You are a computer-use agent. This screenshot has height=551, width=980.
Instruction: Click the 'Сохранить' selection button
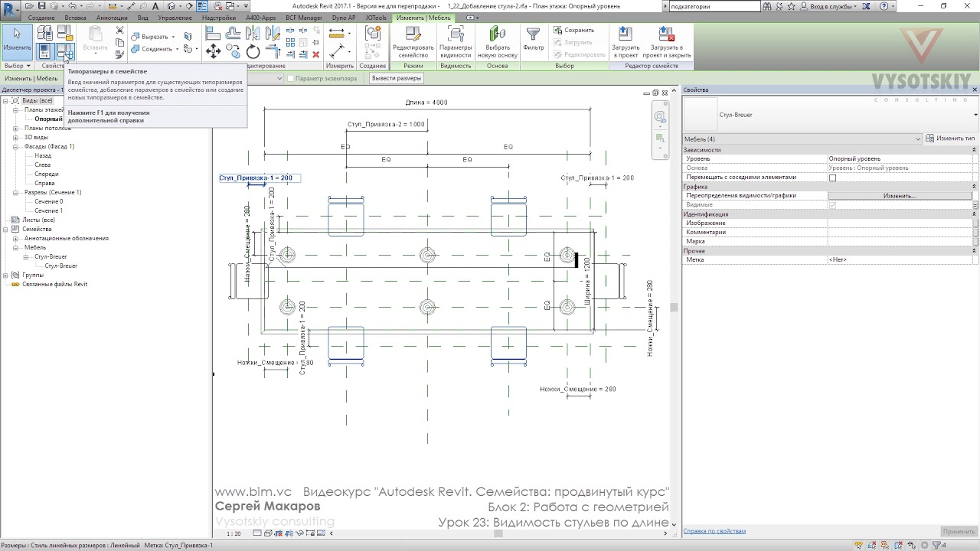point(574,31)
